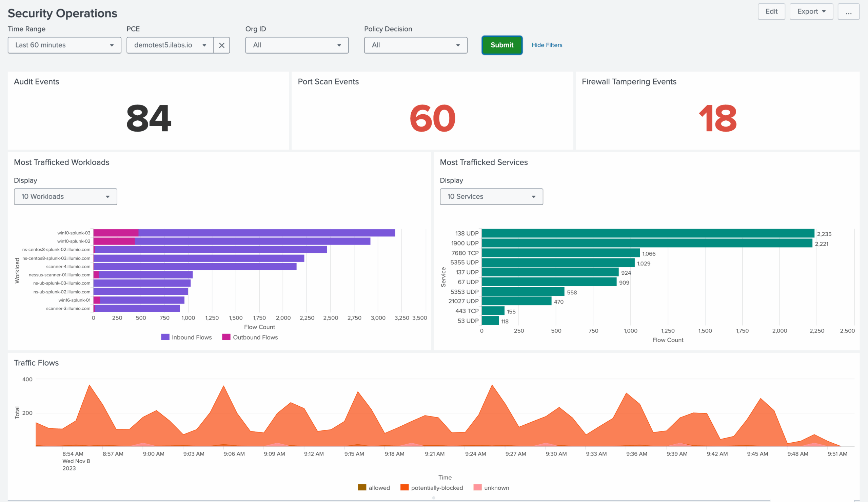Open the more actions ellipsis menu
868x502 pixels.
coord(848,12)
